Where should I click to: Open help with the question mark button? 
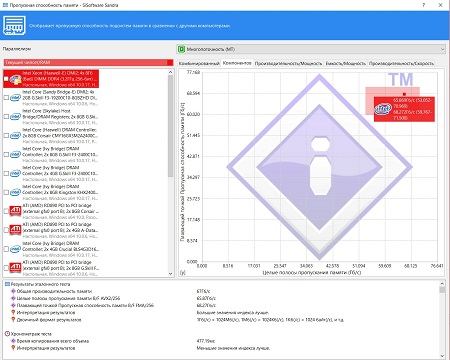tap(424, 5)
